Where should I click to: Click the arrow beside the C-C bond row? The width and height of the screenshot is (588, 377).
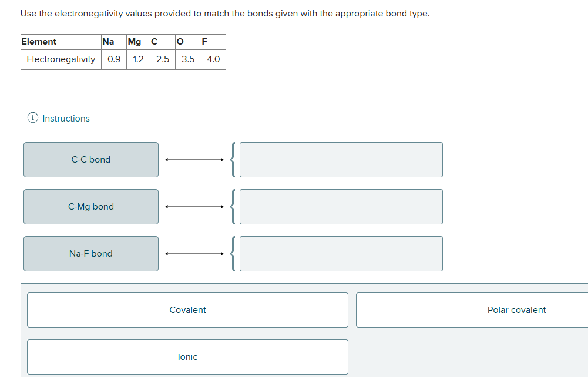coord(194,159)
